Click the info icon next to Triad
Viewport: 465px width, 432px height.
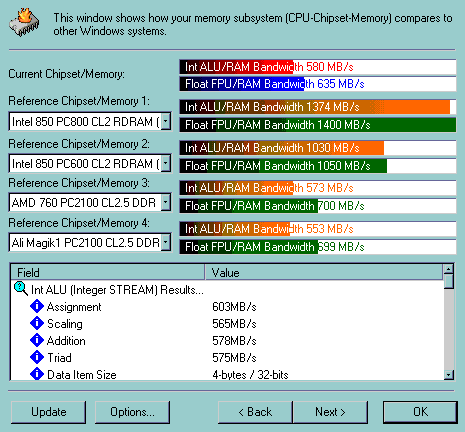[x=37, y=357]
